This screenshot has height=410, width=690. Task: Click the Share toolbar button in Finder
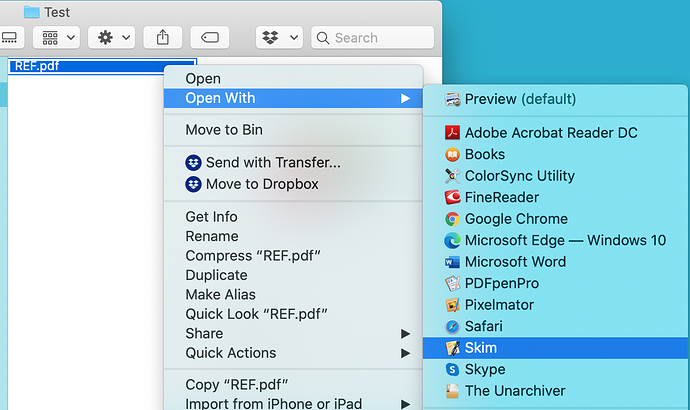click(163, 37)
